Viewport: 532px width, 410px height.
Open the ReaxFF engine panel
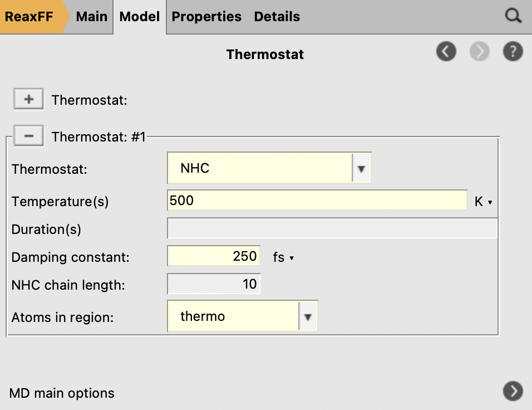(29, 17)
